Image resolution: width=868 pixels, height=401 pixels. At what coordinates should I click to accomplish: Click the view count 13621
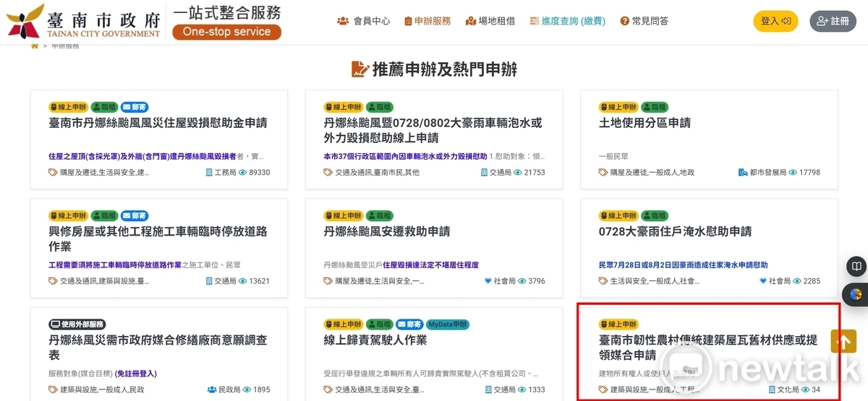[259, 281]
